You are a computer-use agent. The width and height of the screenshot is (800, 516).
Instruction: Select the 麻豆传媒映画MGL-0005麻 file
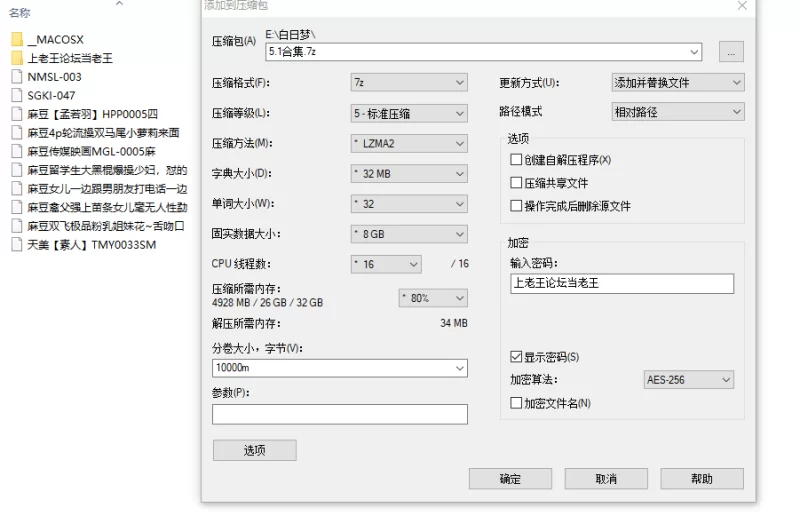point(91,151)
